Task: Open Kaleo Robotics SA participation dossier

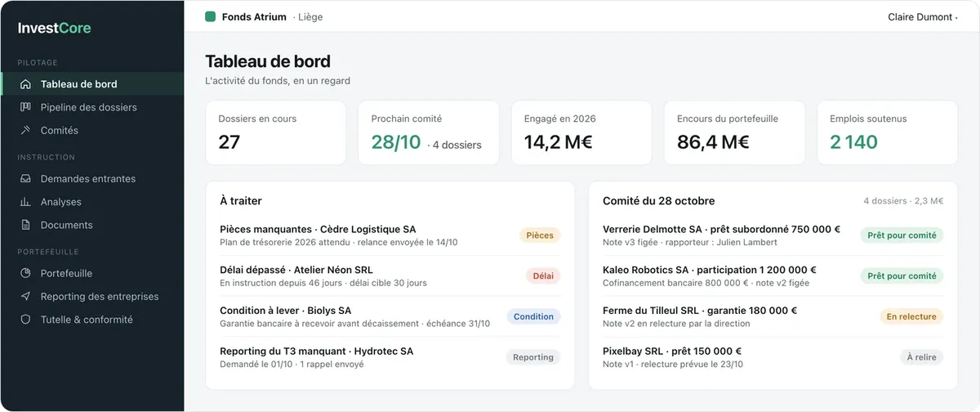Action: tap(773, 276)
